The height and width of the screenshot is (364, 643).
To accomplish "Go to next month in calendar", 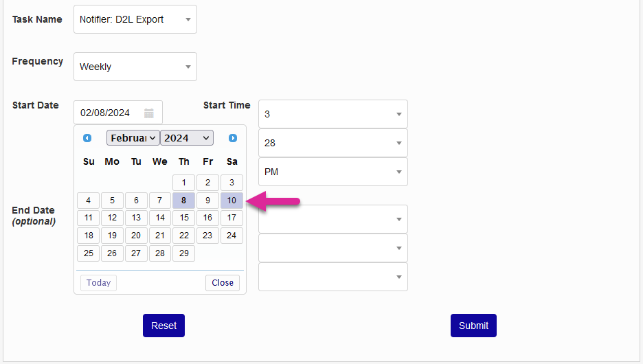I will pos(233,138).
